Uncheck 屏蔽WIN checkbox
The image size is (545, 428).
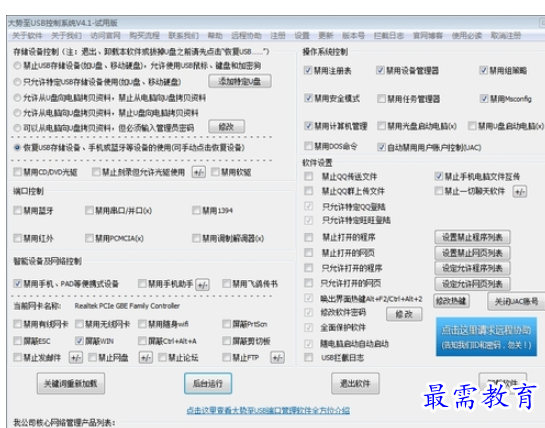point(79,341)
